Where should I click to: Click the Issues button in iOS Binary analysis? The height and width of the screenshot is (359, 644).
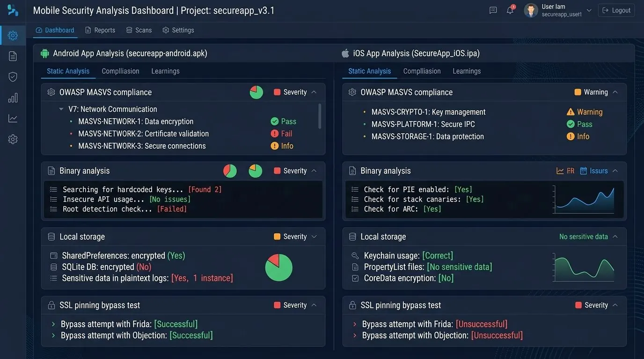(594, 171)
